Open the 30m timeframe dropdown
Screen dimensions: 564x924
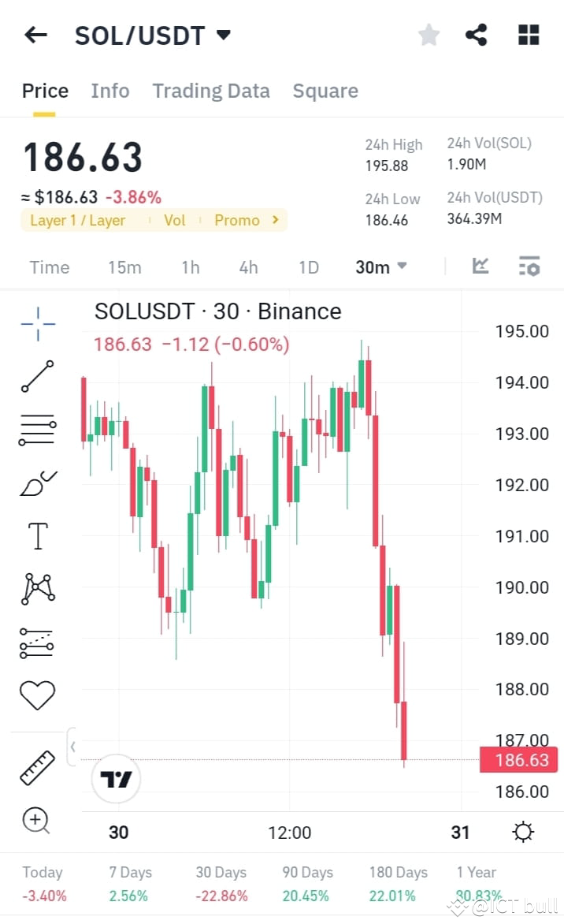[381, 267]
